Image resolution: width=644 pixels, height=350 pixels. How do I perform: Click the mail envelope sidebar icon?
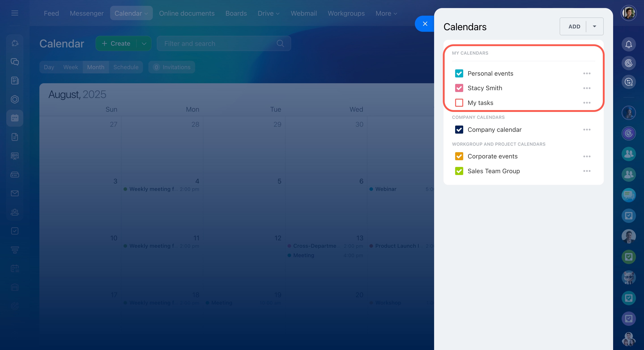(x=15, y=193)
